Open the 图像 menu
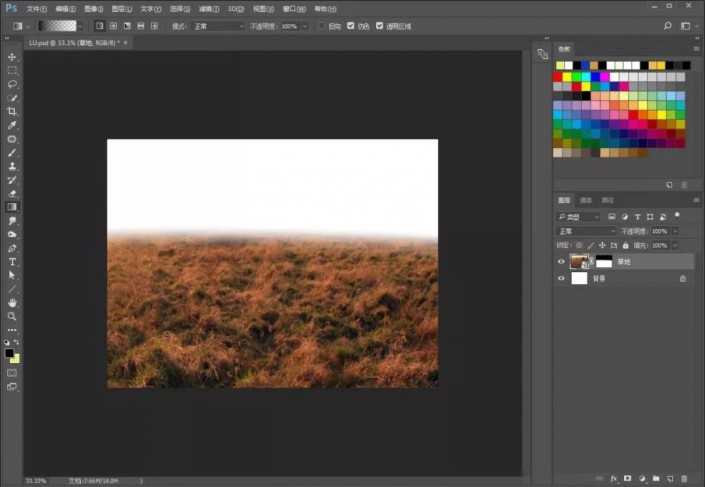 click(91, 8)
